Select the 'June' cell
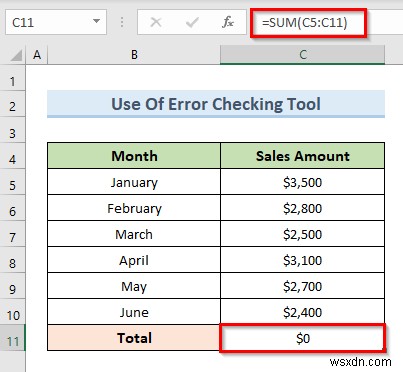Viewport: 403px width, 372px height. click(134, 312)
